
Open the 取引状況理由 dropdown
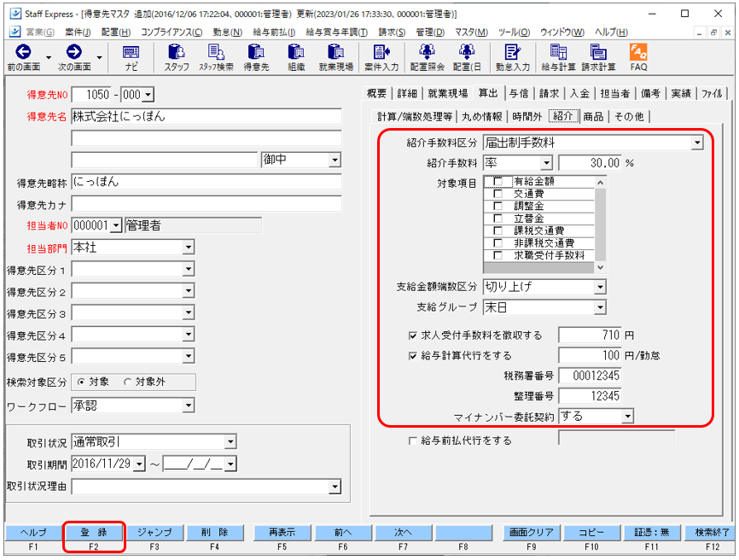click(335, 487)
